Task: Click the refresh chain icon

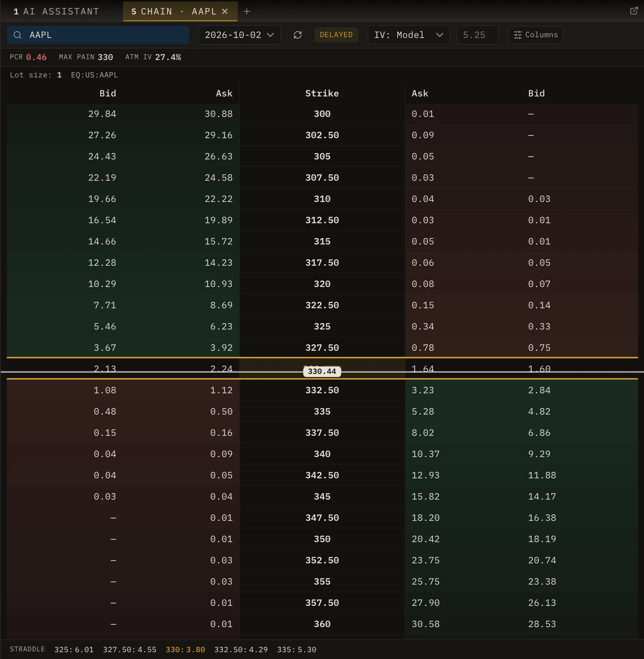Action: [x=298, y=35]
